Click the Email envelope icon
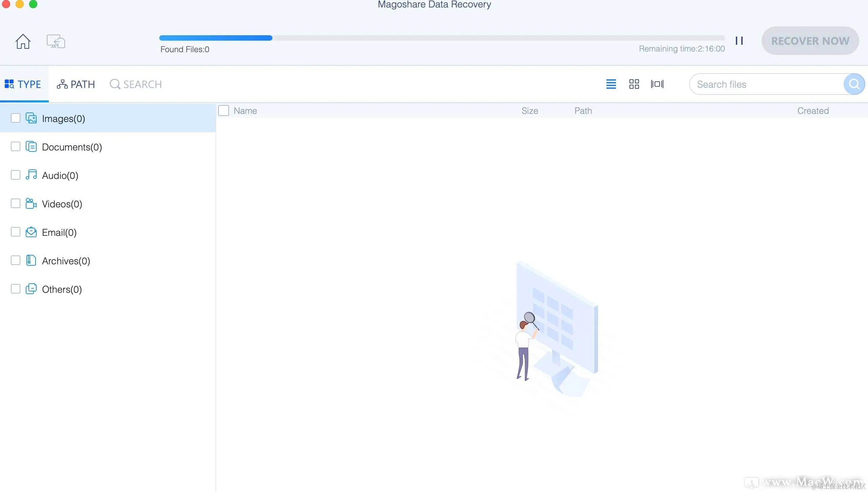This screenshot has height=492, width=868. [31, 232]
